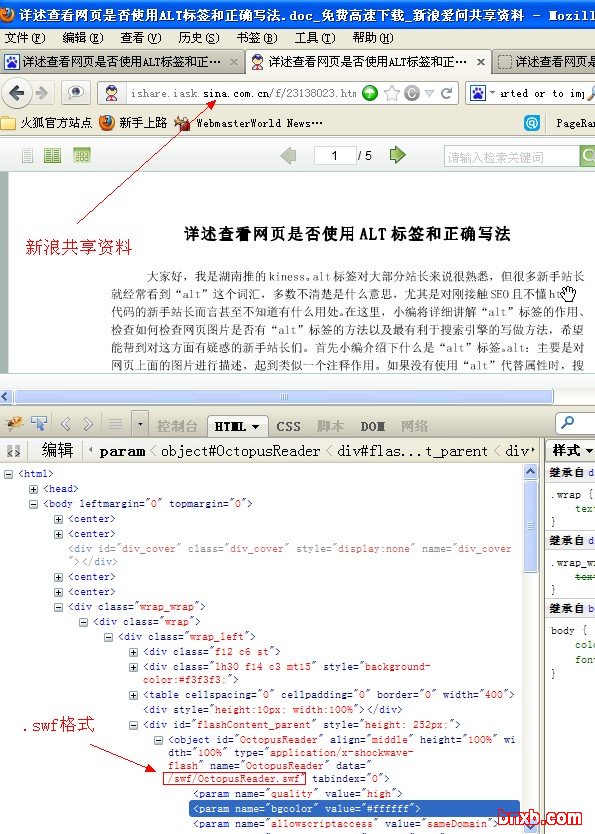This screenshot has height=834, width=595.
Task: Click the HTML panel vertical scrollbar up arrow
Action: click(x=531, y=471)
